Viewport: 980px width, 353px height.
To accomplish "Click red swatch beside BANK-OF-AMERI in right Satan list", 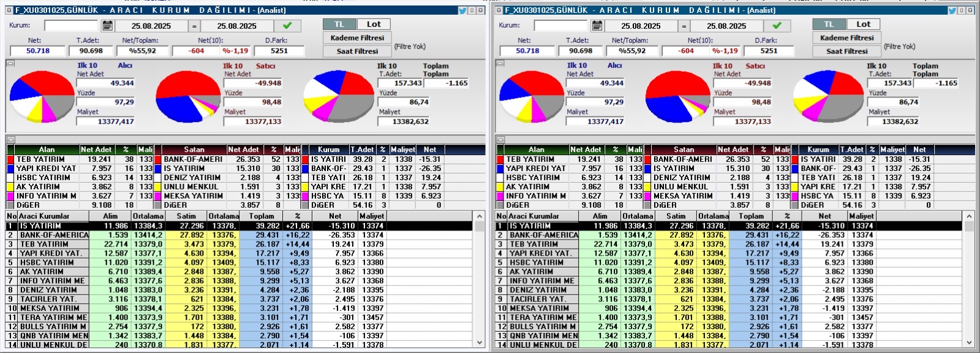I will (648, 159).
